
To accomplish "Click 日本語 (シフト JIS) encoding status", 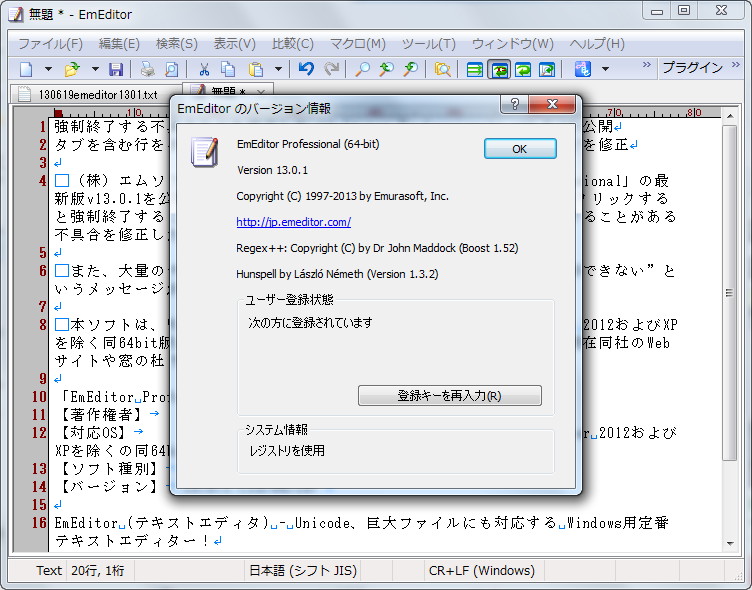I will click(x=303, y=570).
